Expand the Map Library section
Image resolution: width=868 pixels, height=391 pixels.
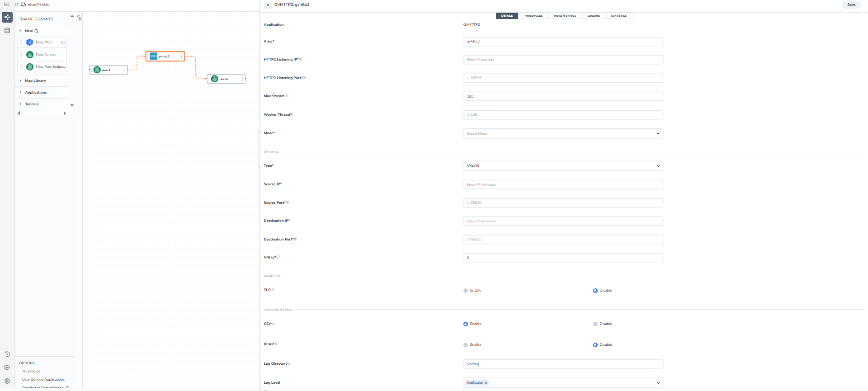pos(35,80)
